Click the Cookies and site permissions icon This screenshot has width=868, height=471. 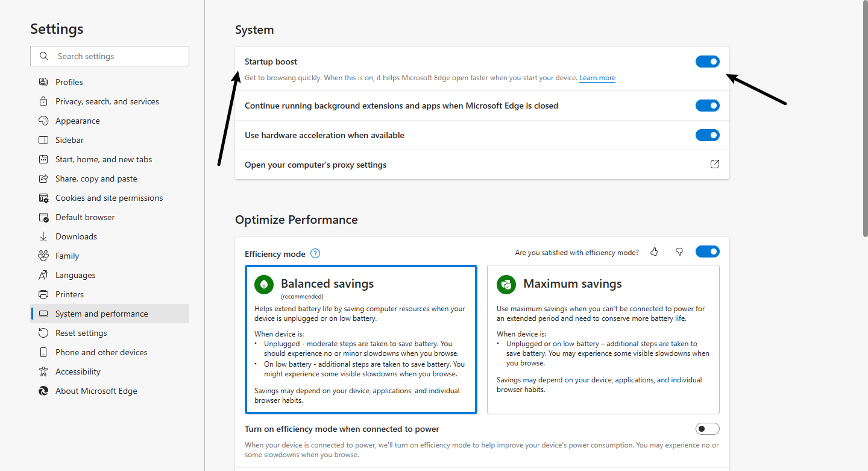coord(43,198)
